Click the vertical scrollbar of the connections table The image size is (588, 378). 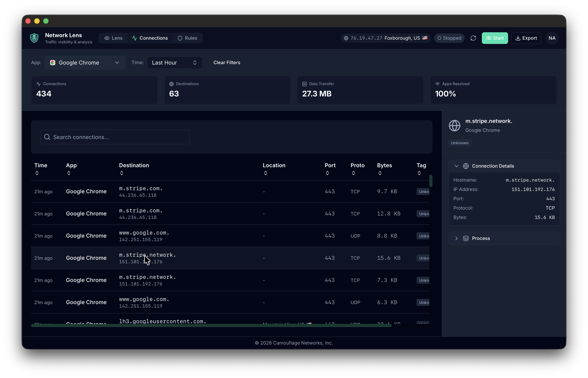pos(431,181)
